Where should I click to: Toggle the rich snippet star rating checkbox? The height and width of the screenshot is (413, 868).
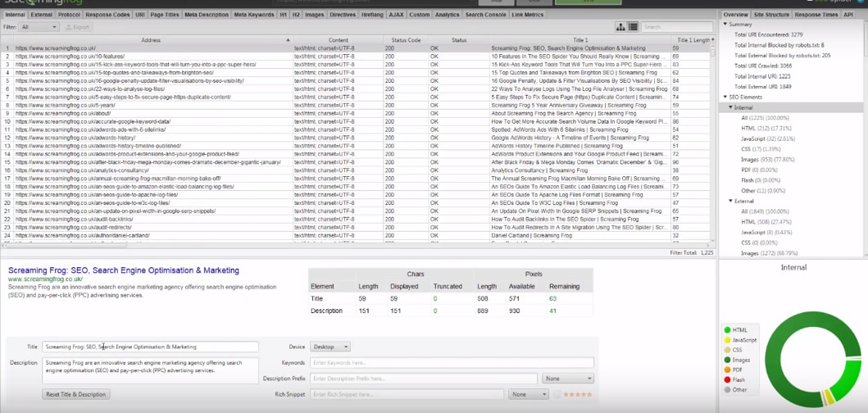click(x=557, y=395)
